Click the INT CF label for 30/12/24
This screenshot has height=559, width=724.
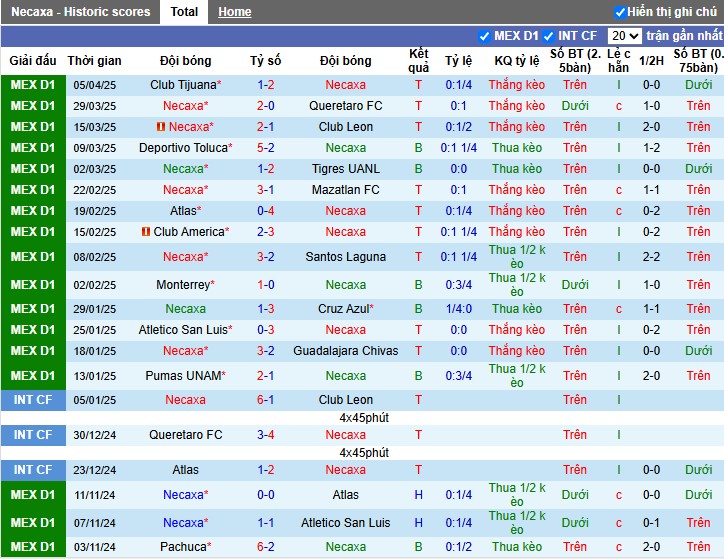point(33,435)
